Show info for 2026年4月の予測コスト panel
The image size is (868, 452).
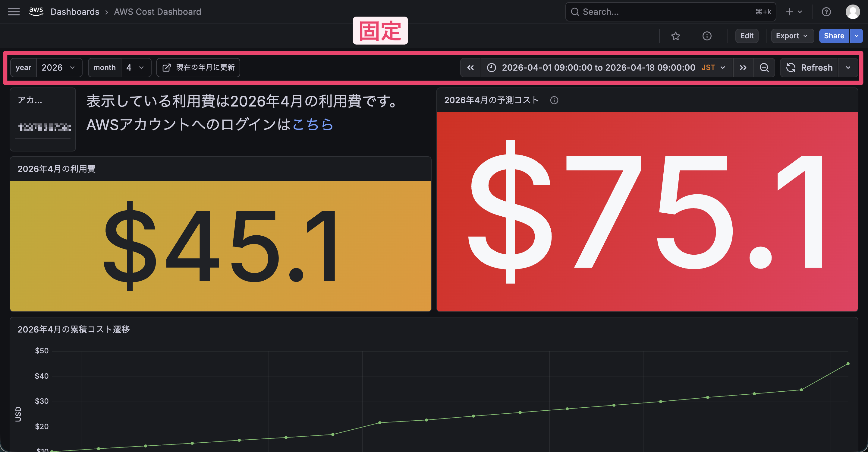click(554, 100)
